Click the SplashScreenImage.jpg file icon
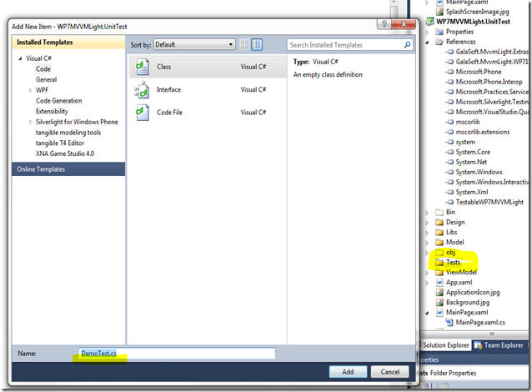532x392 pixels. click(439, 12)
